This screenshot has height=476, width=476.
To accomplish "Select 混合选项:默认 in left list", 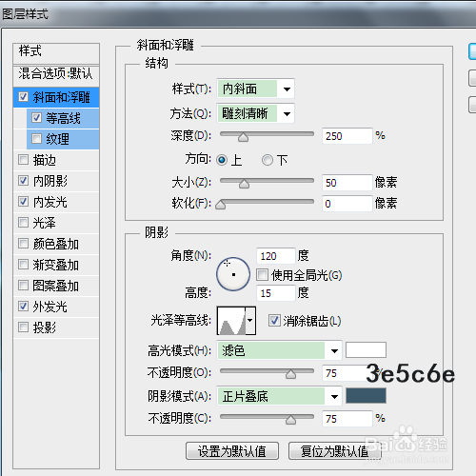I will click(x=56, y=75).
